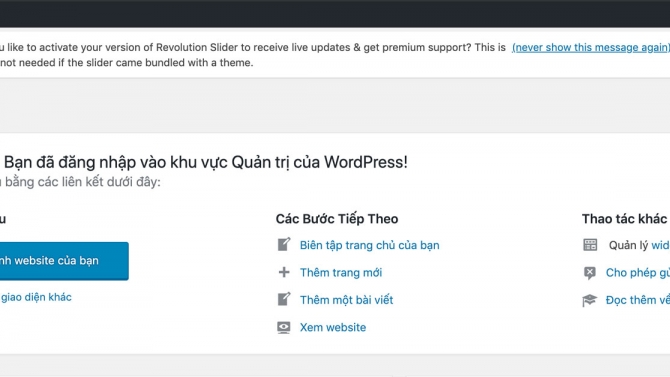Click the Quản trị của WordPress welcome heading

pyautogui.click(x=206, y=162)
